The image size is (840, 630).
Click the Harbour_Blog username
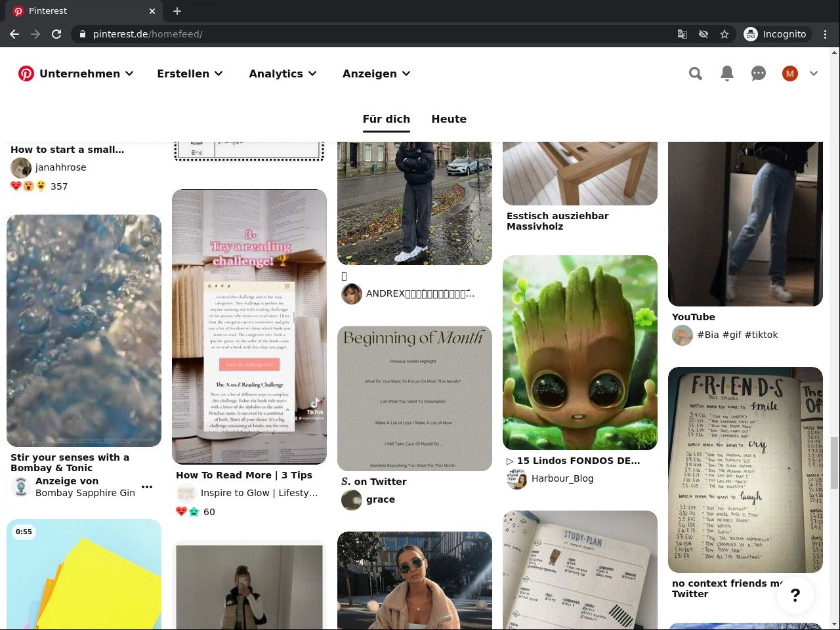tap(562, 478)
